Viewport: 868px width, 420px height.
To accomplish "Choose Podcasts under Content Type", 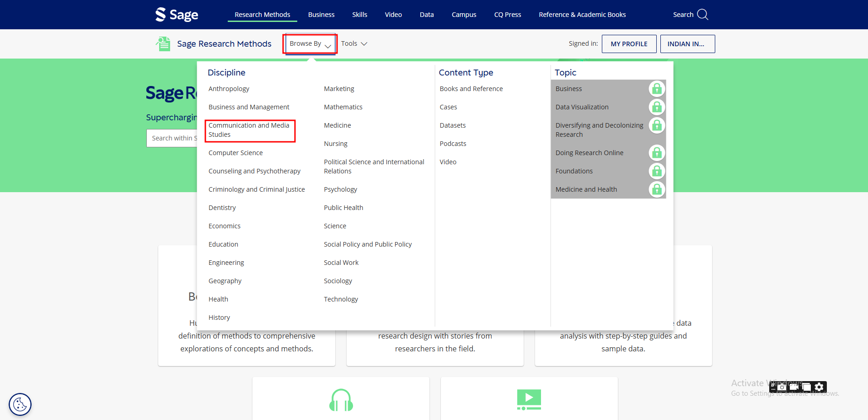I will 453,144.
